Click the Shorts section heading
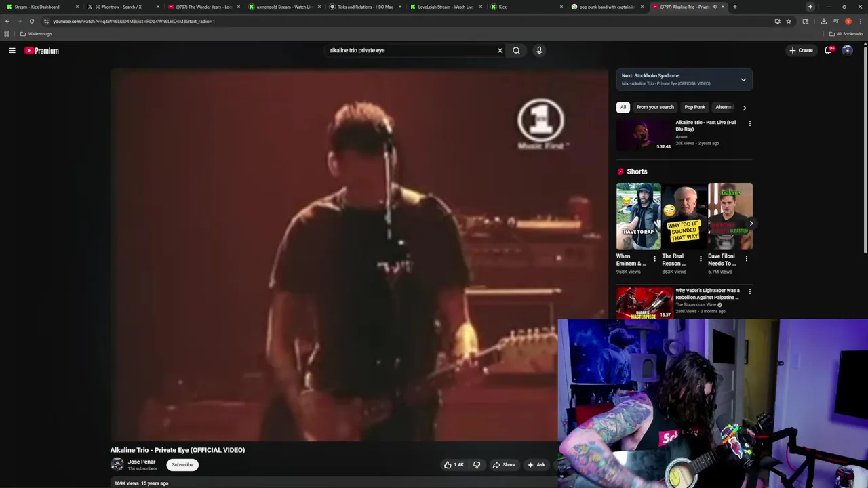The image size is (868, 488). click(x=637, y=171)
